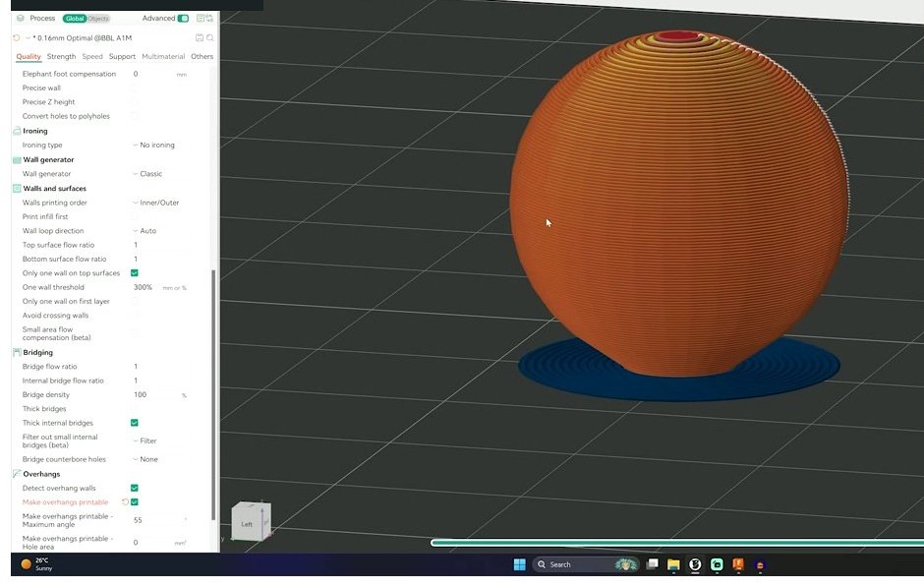Revert Make overhangs printable with reset arrow

125,502
